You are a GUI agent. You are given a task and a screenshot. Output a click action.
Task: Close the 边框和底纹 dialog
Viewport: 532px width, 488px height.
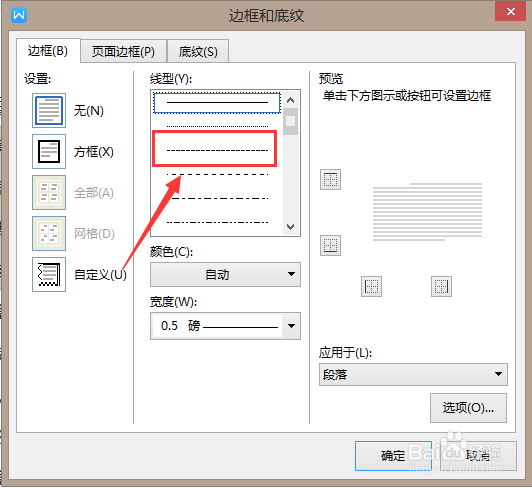click(511, 12)
